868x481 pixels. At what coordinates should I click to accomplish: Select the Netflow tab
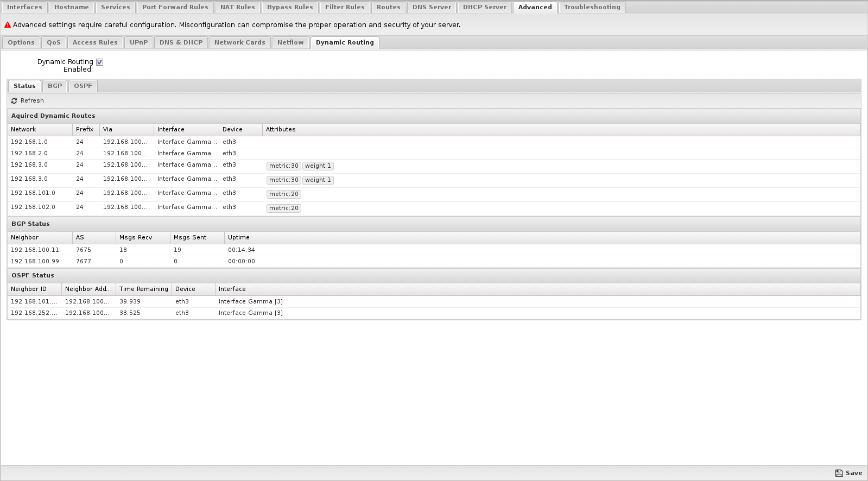click(x=290, y=42)
